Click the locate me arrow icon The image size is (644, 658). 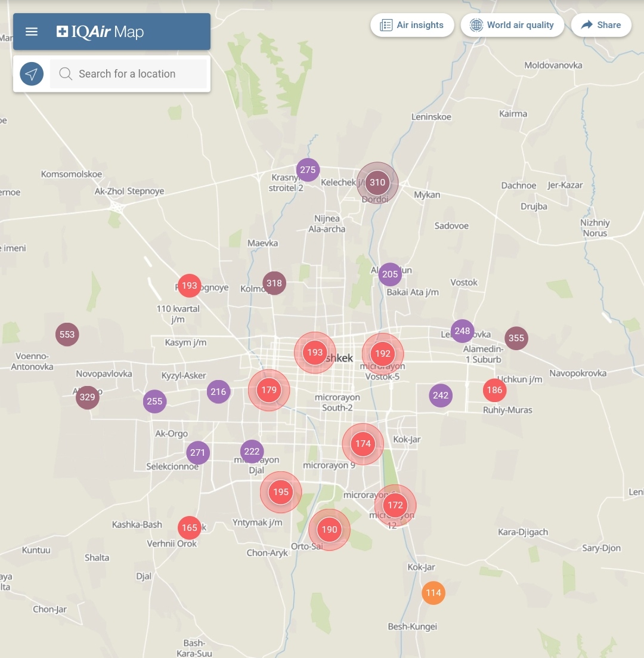point(32,74)
